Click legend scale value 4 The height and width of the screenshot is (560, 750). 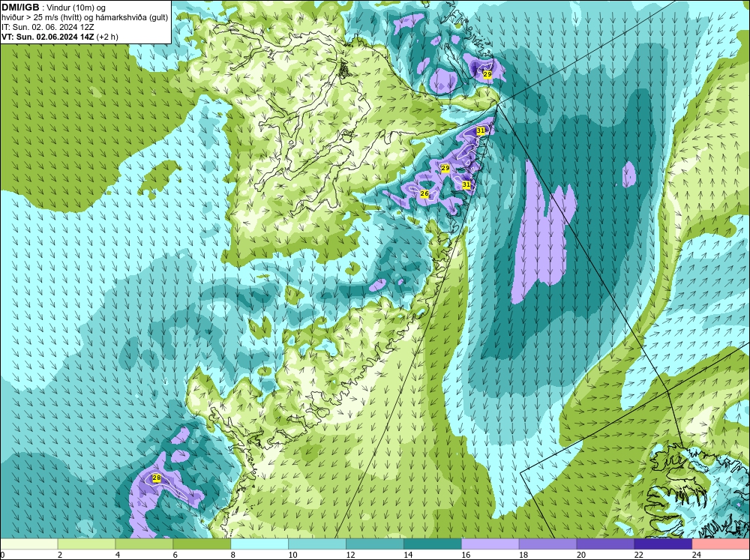point(118,555)
